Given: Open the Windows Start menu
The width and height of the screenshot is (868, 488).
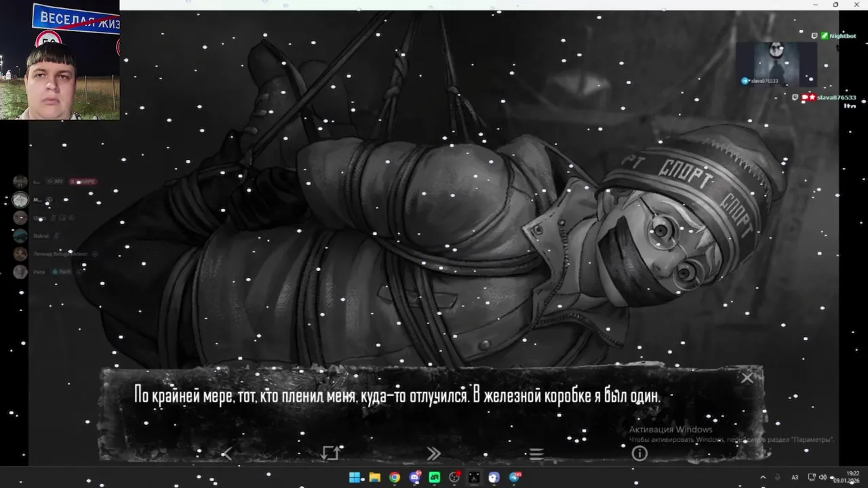Looking at the screenshot, I should pyautogui.click(x=355, y=477).
